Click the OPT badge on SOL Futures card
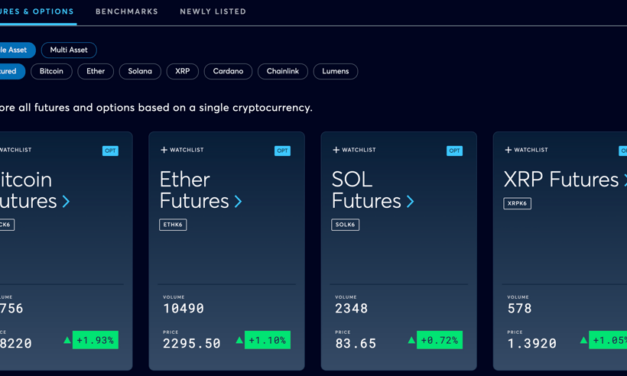The image size is (627, 376). [454, 151]
